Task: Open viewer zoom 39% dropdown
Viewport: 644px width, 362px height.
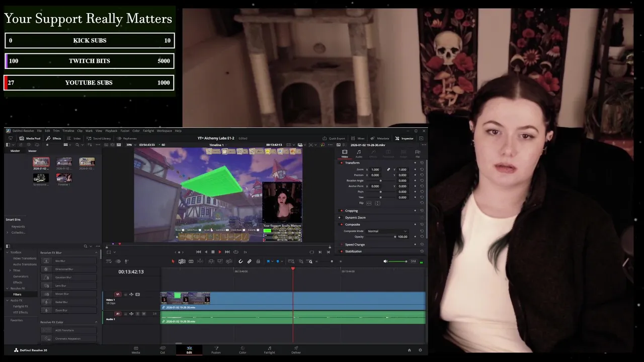Action: [131, 145]
